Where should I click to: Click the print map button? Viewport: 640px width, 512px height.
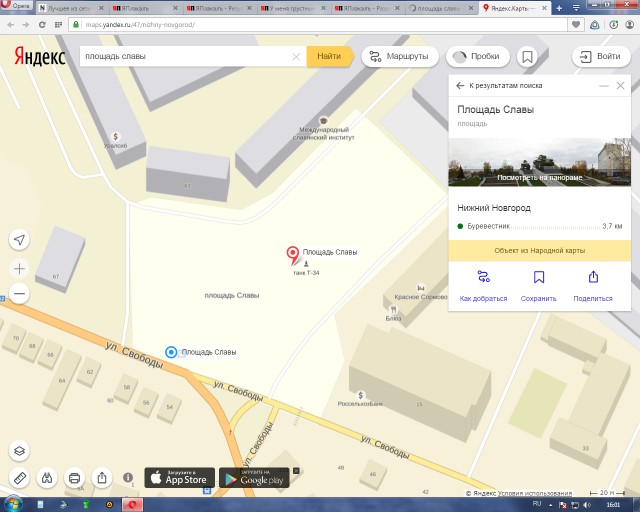(x=74, y=478)
